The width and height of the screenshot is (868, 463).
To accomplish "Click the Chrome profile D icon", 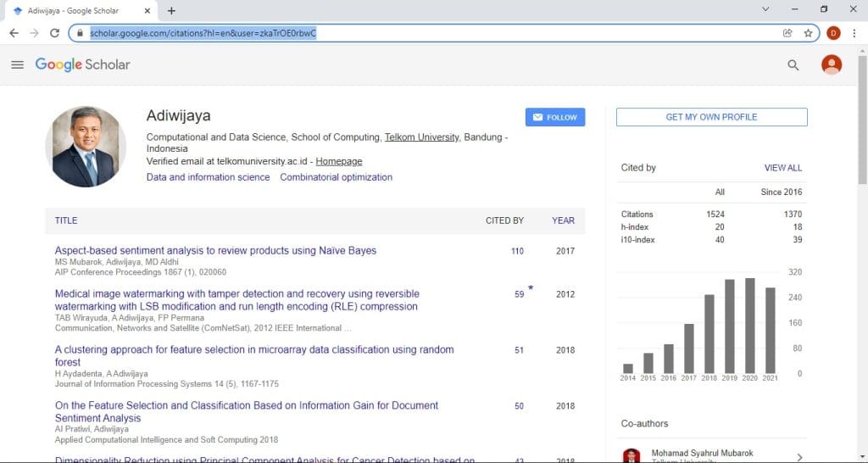I will coord(833,33).
